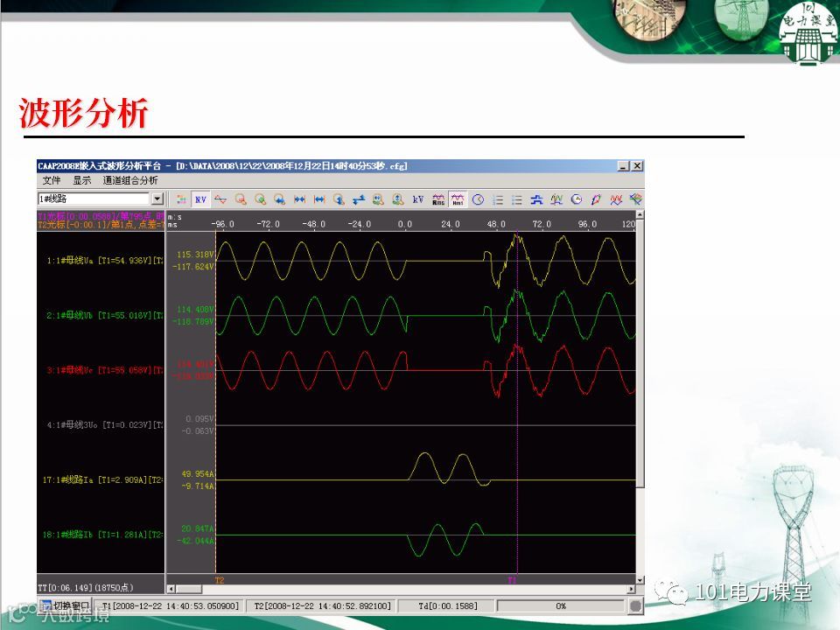This screenshot has width=840, height=630.
Task: Click the zoom out magnifier icon
Action: (x=241, y=199)
